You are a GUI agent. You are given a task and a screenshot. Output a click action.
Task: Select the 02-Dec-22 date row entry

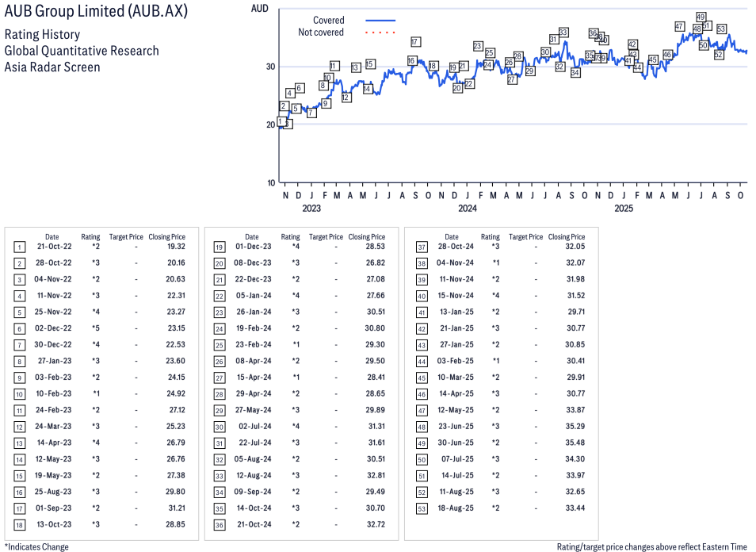[52, 328]
